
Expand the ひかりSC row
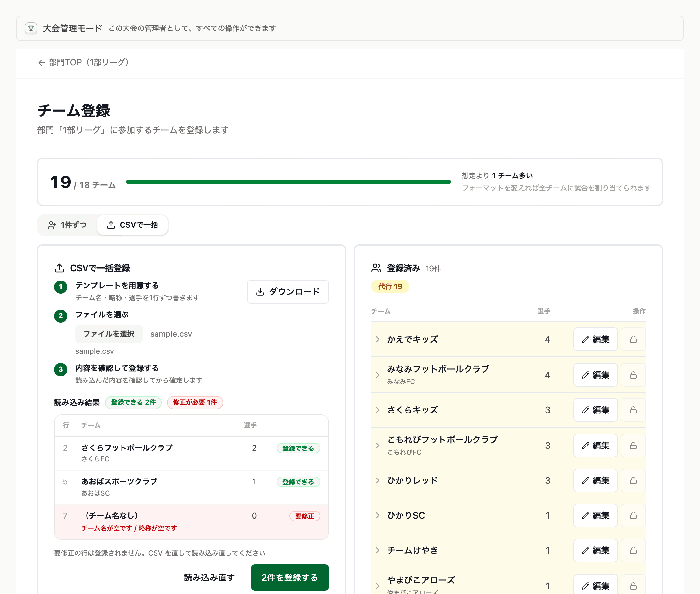[378, 515]
